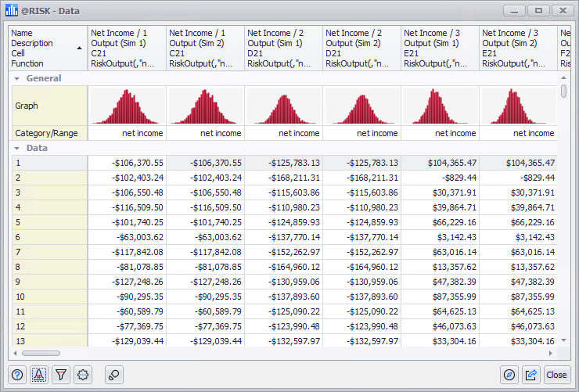Click the export icon beside Close
The width and height of the screenshot is (579, 392).
(532, 375)
